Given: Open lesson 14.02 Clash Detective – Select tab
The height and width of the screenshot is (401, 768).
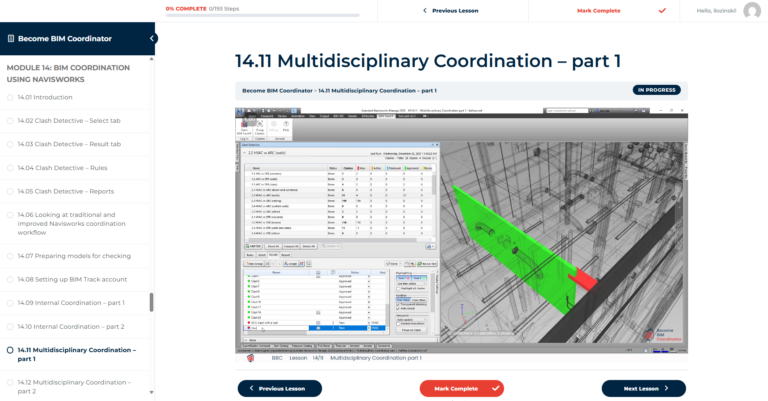Looking at the screenshot, I should click(69, 120).
